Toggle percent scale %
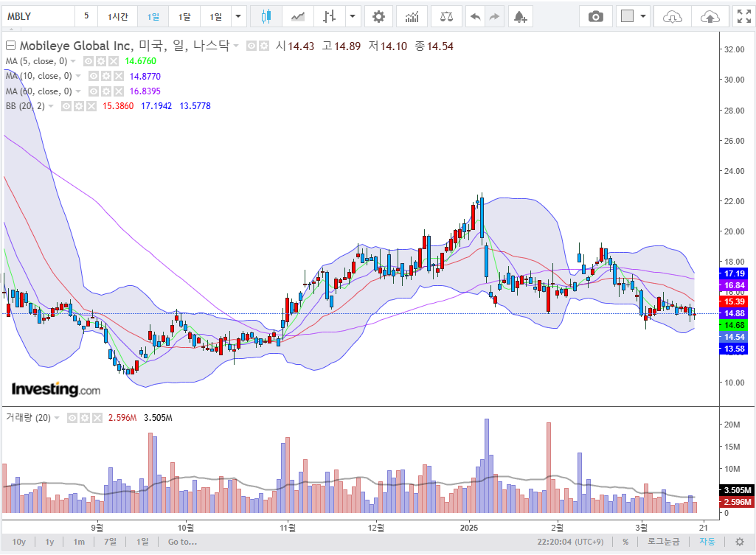The width and height of the screenshot is (756, 555). tap(625, 542)
